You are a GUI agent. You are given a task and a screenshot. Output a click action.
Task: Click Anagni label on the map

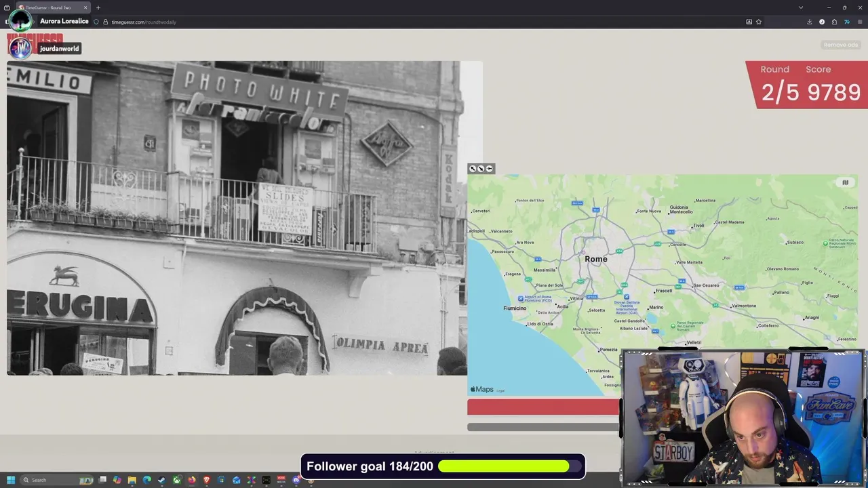pyautogui.click(x=811, y=318)
